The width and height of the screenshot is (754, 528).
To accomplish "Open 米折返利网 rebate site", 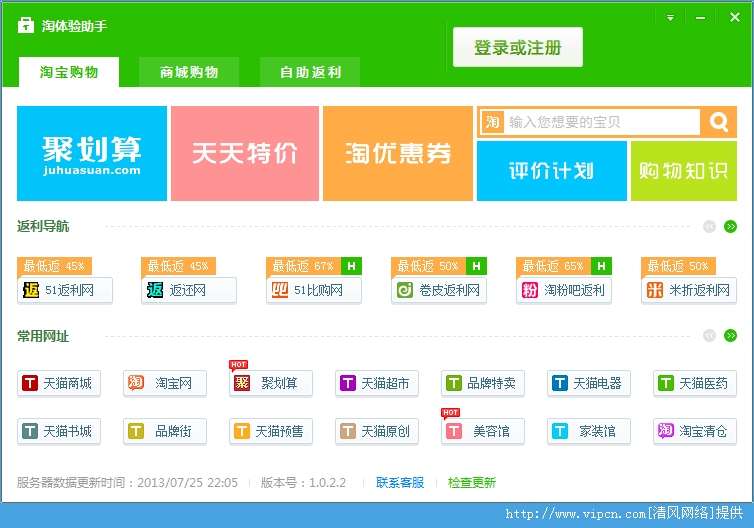I will pos(689,290).
